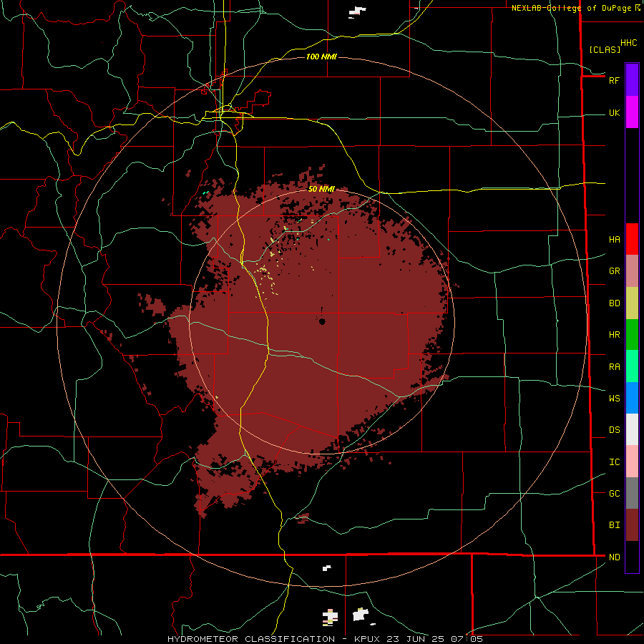This screenshot has width=644, height=644.
Task: Click the HHC product label
Action: point(628,43)
